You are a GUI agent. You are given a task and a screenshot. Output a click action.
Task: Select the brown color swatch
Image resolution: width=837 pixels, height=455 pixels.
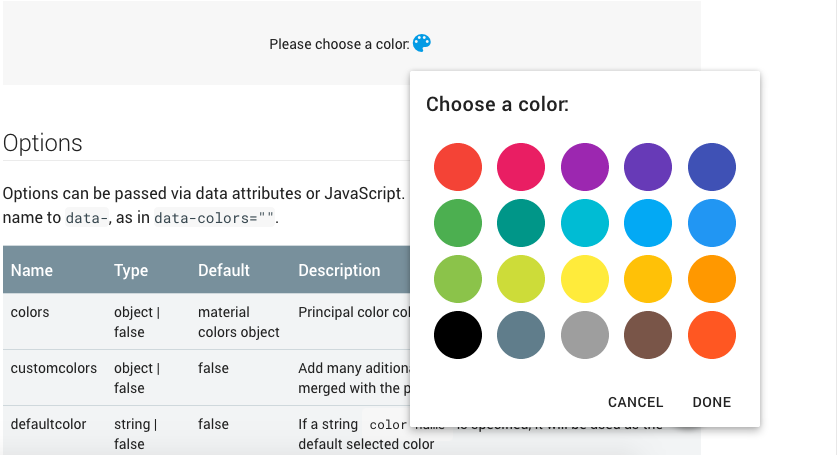[648, 335]
